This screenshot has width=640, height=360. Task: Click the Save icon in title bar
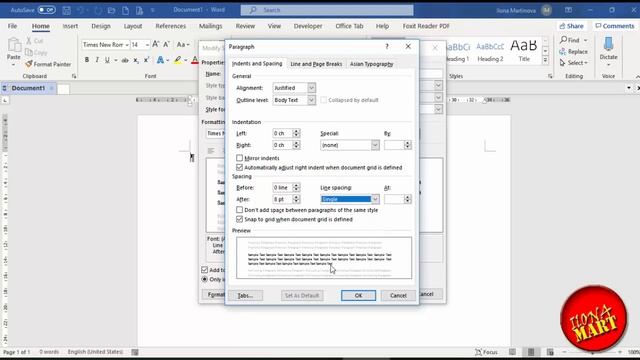pyautogui.click(x=67, y=10)
